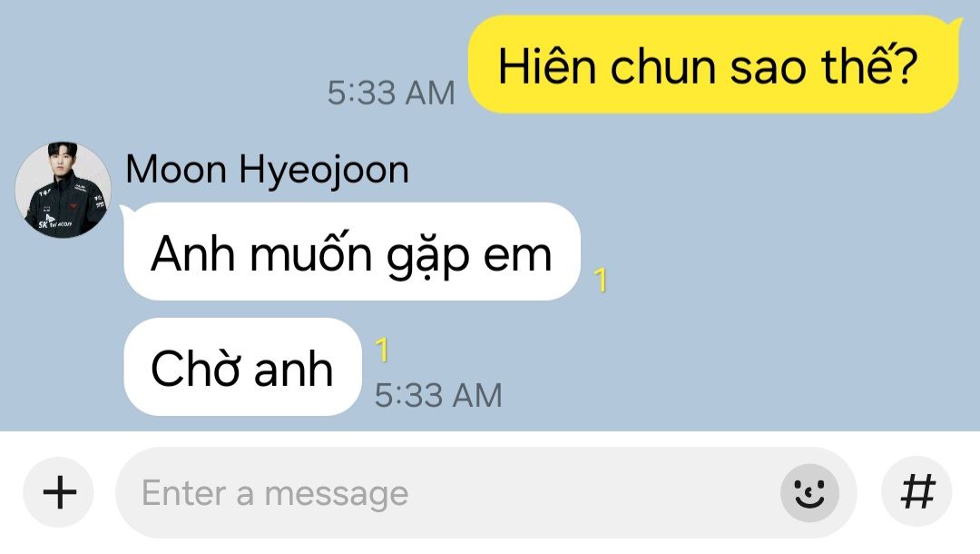Image resolution: width=980 pixels, height=554 pixels.
Task: Tap the smiley face inside message bar
Action: 809,493
